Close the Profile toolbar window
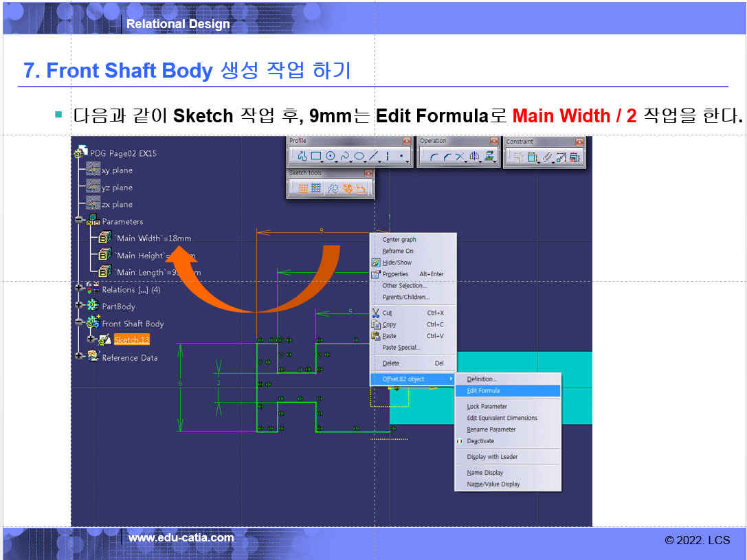 tap(407, 141)
